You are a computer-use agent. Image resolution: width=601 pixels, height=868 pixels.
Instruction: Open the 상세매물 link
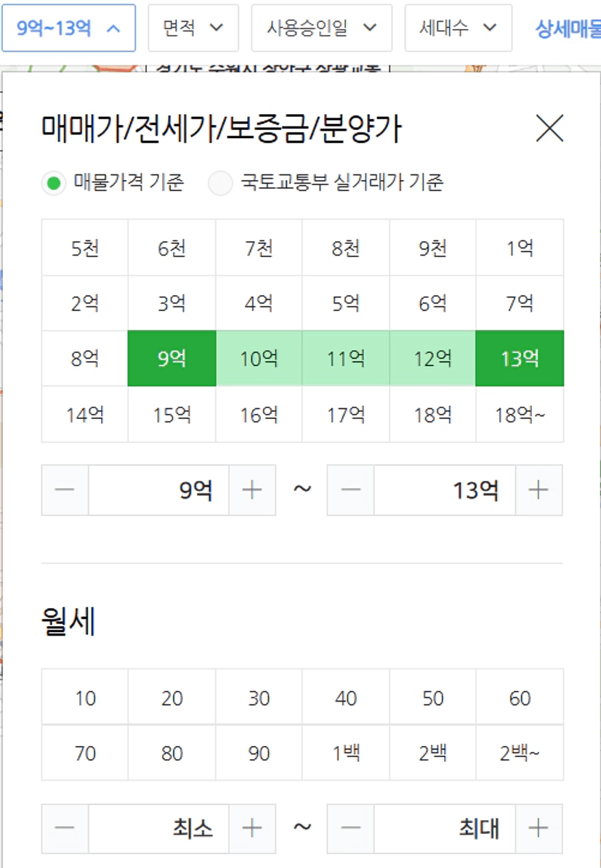(568, 28)
